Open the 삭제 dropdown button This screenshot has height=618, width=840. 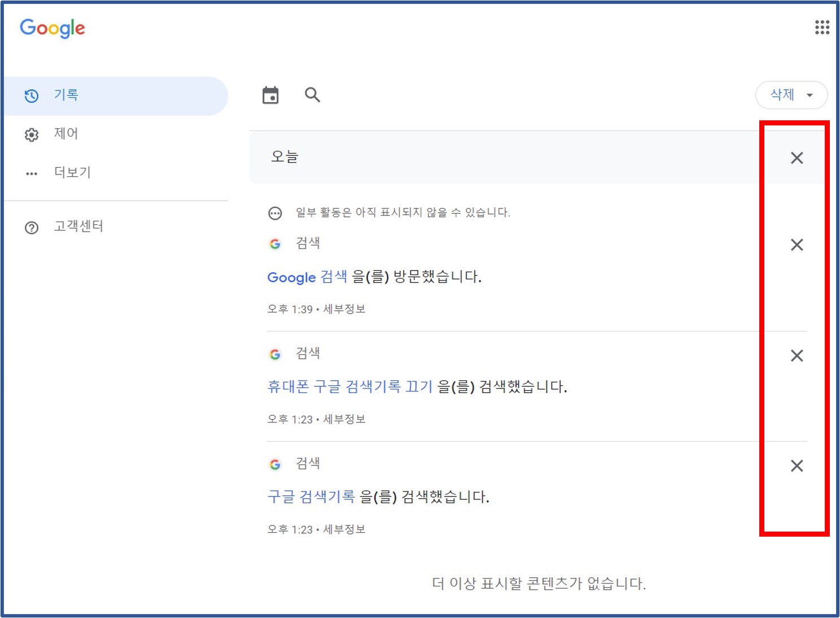tap(791, 95)
